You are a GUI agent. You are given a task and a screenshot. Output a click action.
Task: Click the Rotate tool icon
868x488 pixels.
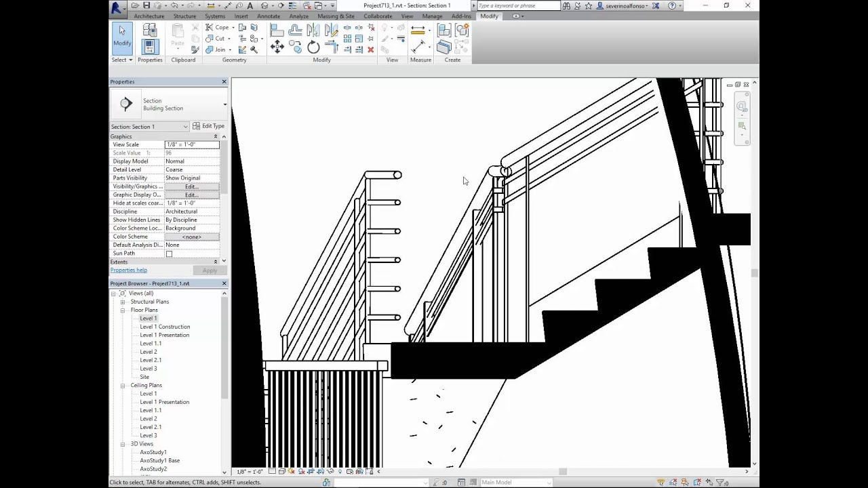pos(313,47)
